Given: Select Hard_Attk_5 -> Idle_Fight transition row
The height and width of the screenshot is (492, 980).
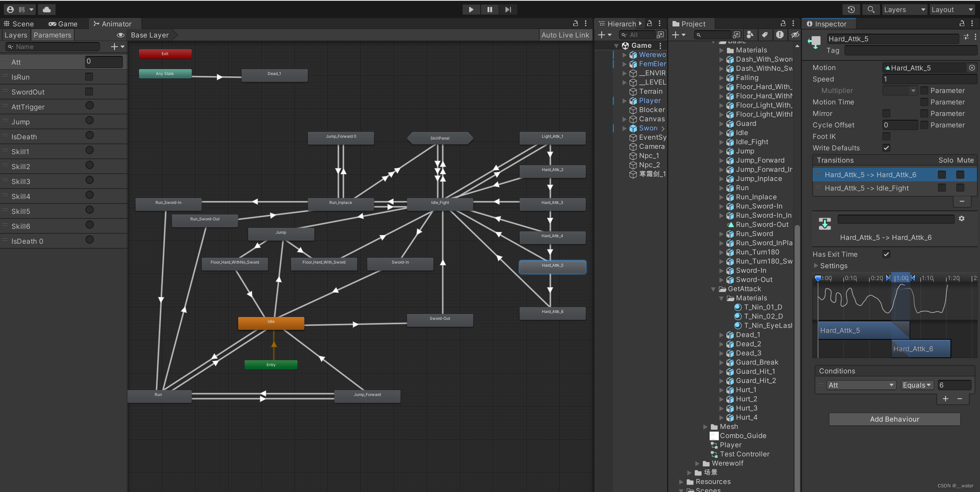Looking at the screenshot, I should pyautogui.click(x=895, y=188).
